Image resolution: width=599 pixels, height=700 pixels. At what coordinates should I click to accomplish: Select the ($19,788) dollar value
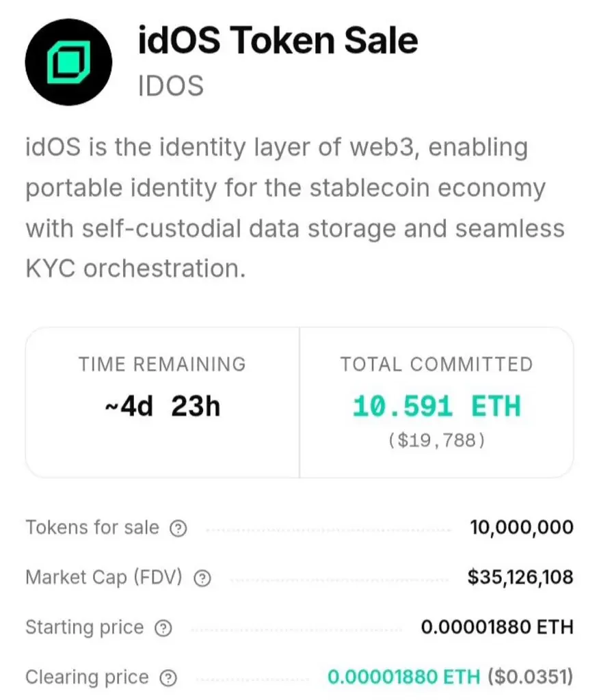[x=436, y=441]
